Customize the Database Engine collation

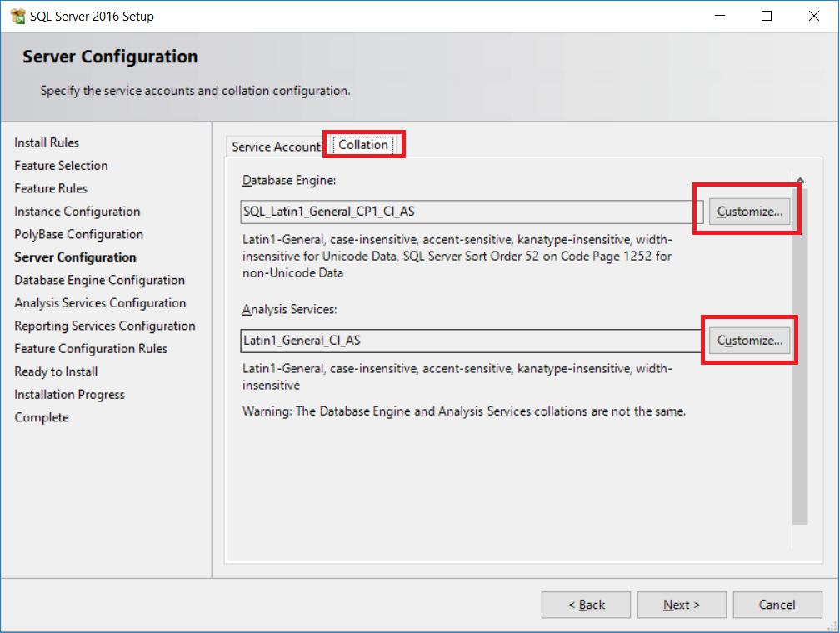click(x=749, y=212)
